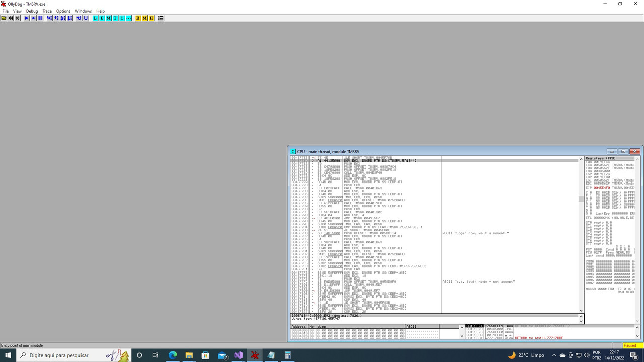Close program with the X toolbar icon
644x362 pixels.
coord(17,18)
